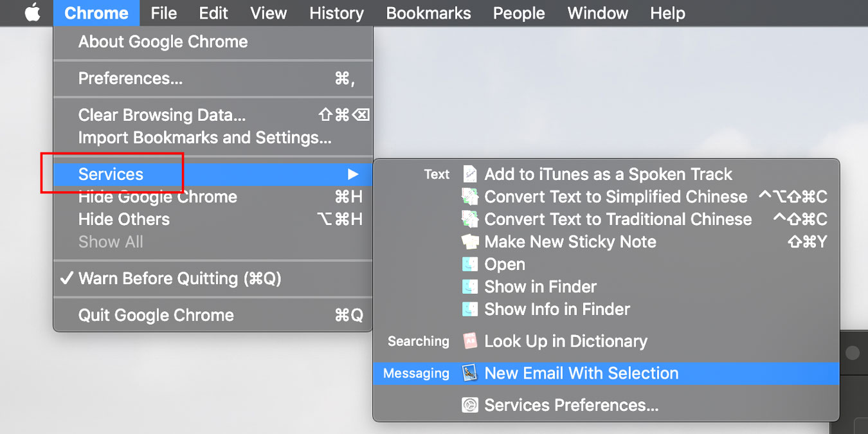The width and height of the screenshot is (868, 434).
Task: Open the History menu
Action: (x=336, y=13)
